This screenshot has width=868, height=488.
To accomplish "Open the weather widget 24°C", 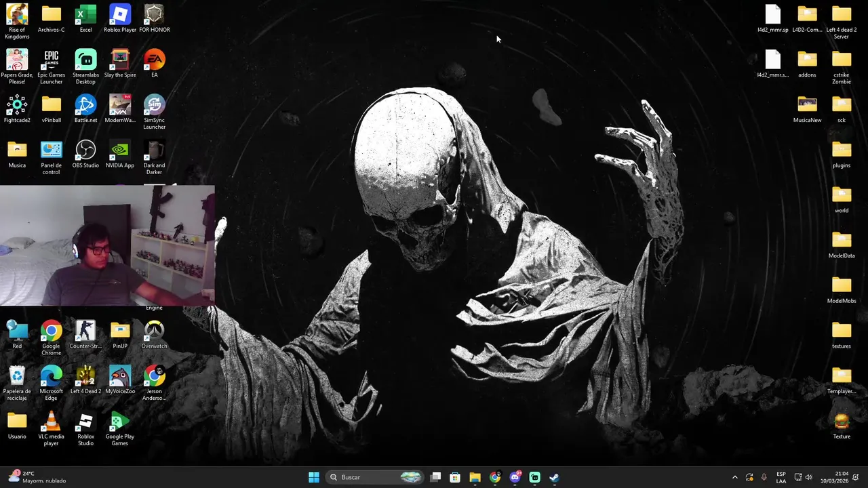I will pos(37,477).
